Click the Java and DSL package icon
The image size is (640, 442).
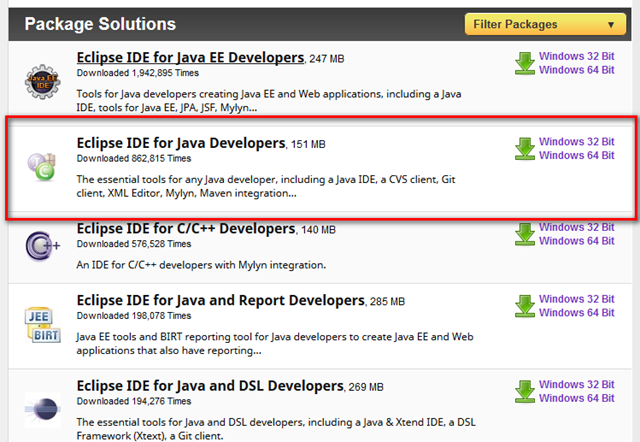coord(41,407)
